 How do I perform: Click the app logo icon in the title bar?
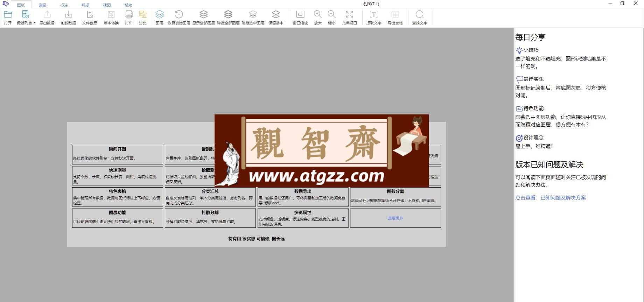pos(6,4)
